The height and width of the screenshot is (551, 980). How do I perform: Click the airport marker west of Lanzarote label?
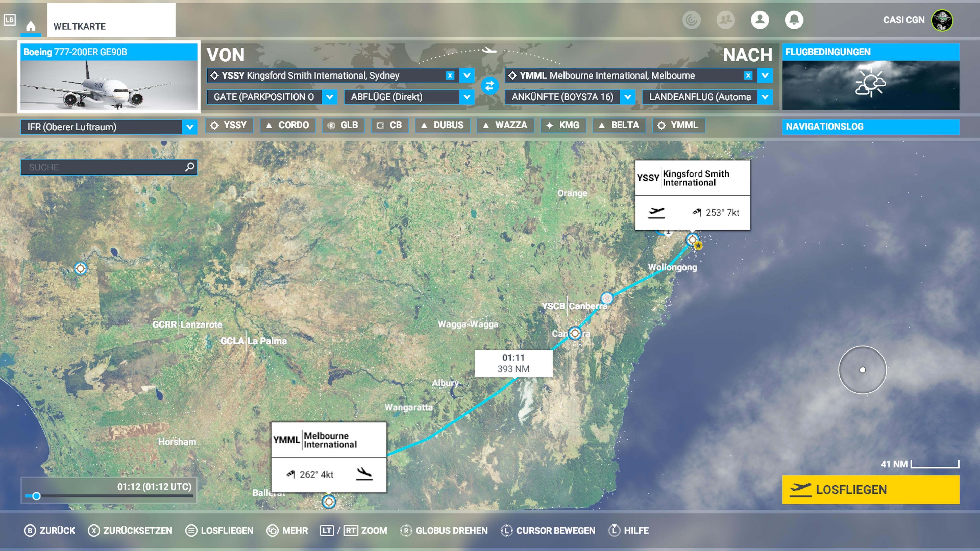point(80,268)
